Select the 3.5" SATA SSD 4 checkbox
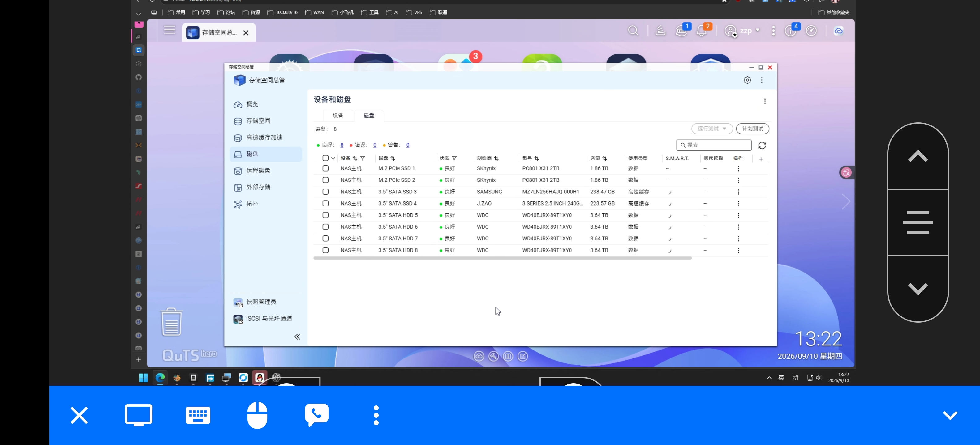The width and height of the screenshot is (980, 445). 325,203
